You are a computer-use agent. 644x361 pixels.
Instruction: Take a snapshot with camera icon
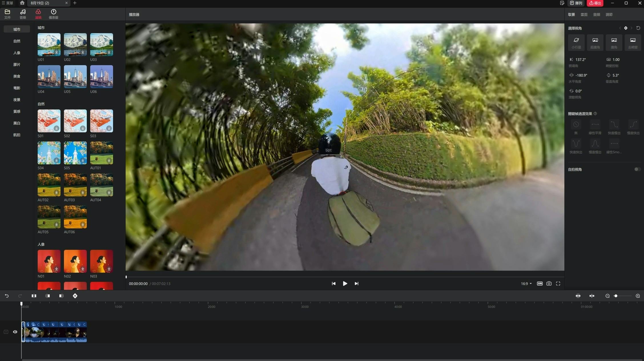tap(549, 284)
